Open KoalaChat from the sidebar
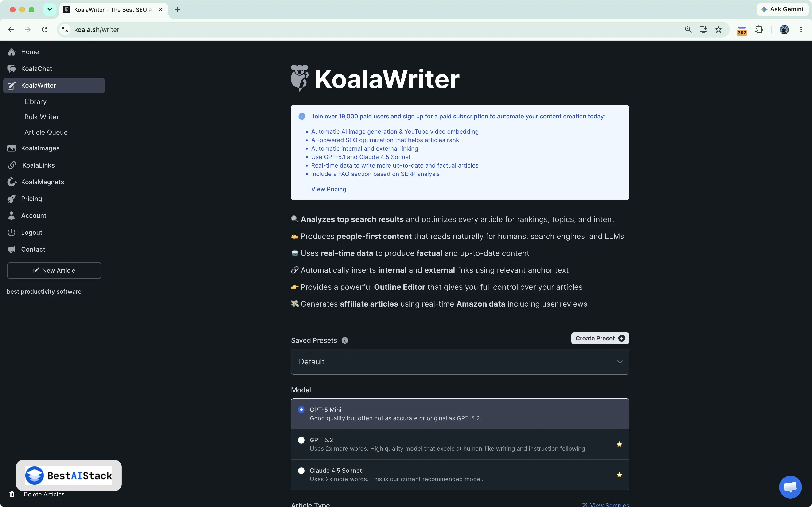This screenshot has width=812, height=507. pos(54,68)
